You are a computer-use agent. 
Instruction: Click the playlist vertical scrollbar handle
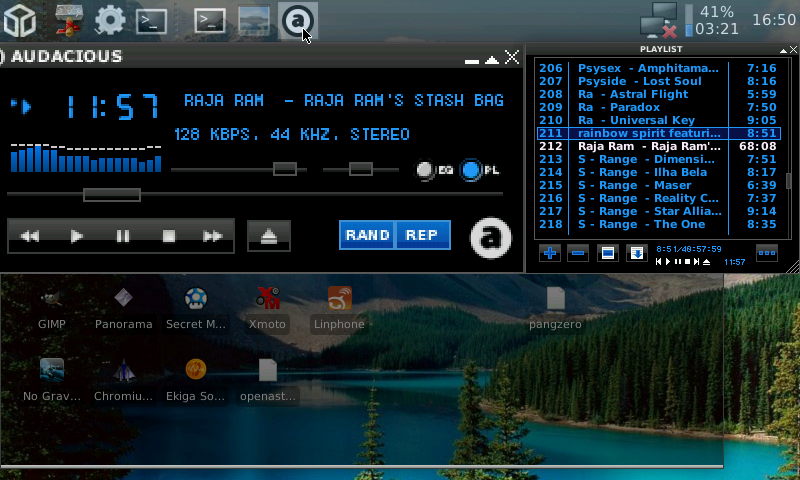788,181
